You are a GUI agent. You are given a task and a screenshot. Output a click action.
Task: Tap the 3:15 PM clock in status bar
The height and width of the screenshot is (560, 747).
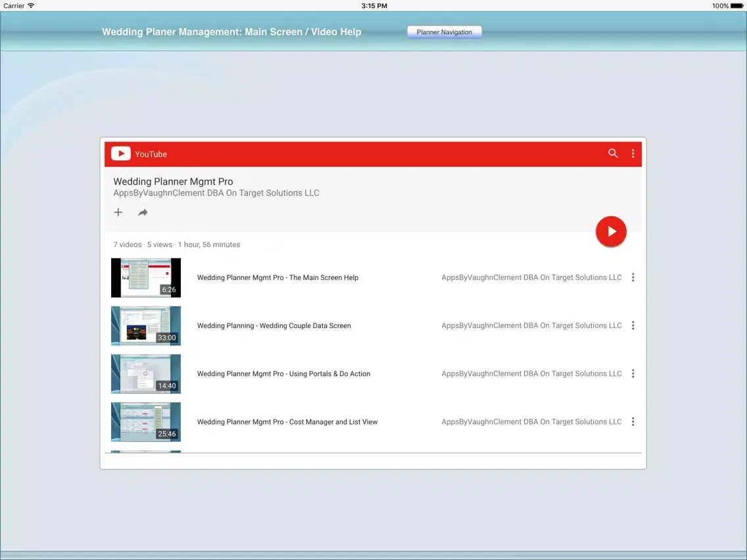point(374,6)
